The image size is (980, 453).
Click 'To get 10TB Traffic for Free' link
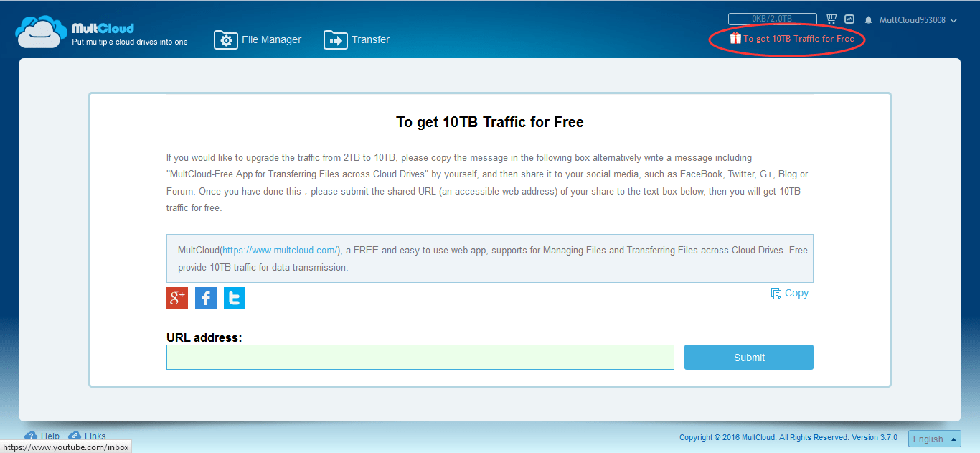[x=798, y=39]
